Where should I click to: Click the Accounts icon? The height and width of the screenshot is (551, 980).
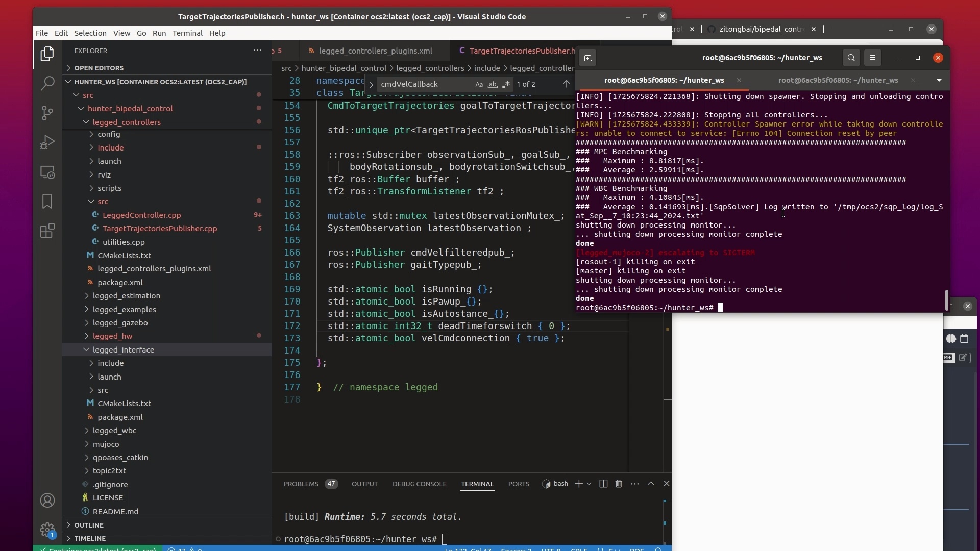(47, 500)
